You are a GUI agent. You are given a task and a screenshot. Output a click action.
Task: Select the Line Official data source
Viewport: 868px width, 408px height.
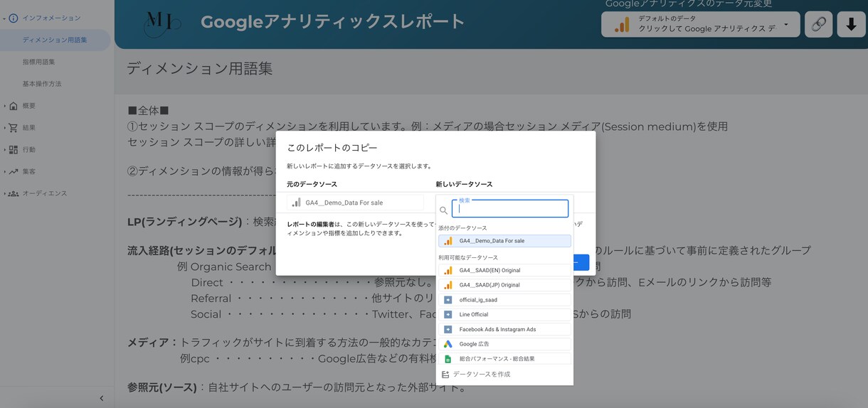504,314
